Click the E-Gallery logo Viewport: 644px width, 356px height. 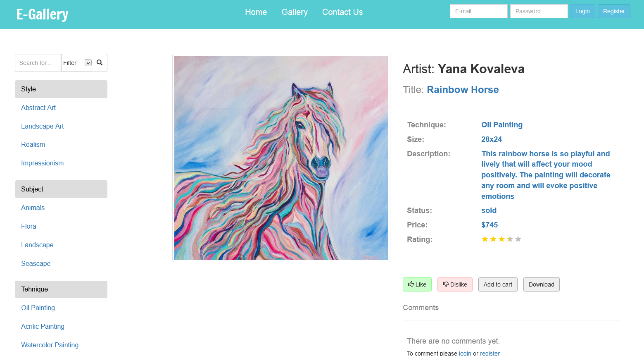click(43, 14)
